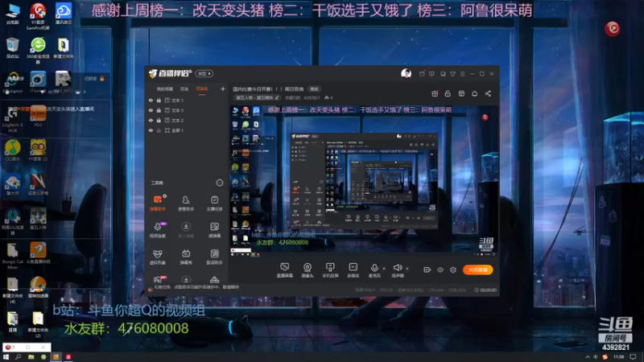
Task: Open stream settings gear icon
Action: pyautogui.click(x=453, y=269)
